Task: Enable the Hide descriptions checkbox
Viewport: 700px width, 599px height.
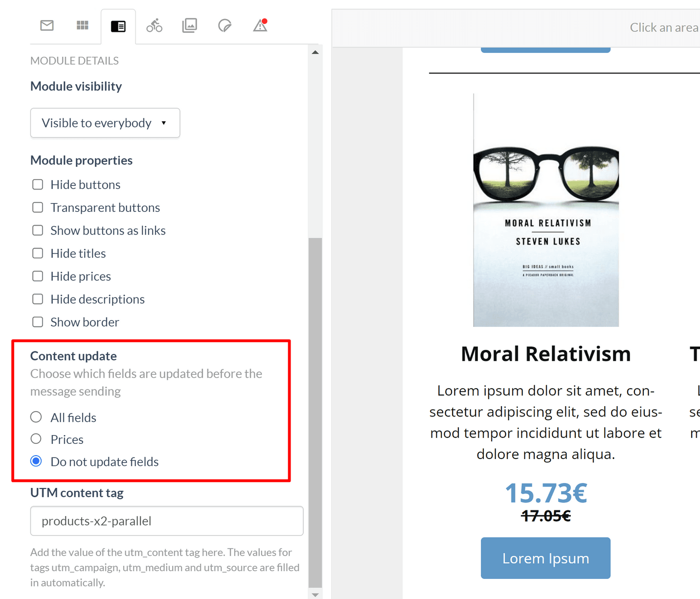Action: pyautogui.click(x=38, y=299)
